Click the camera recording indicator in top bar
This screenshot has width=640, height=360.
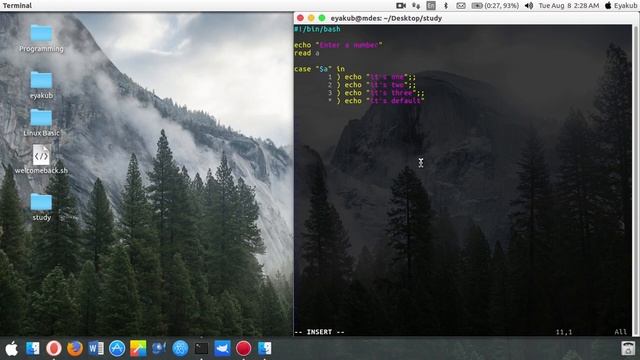tap(401, 5)
